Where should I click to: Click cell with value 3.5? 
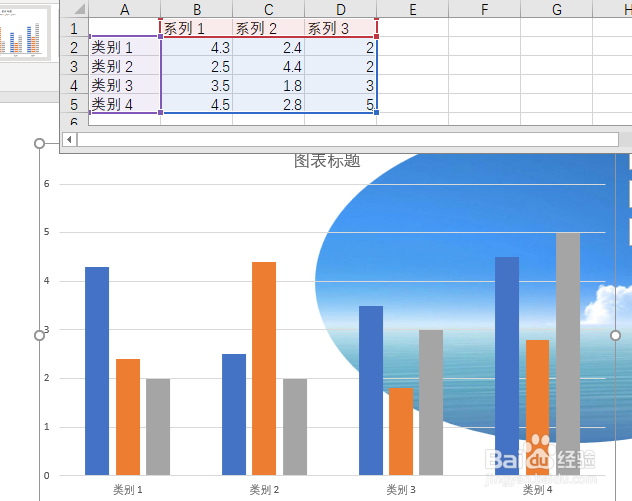[x=197, y=85]
